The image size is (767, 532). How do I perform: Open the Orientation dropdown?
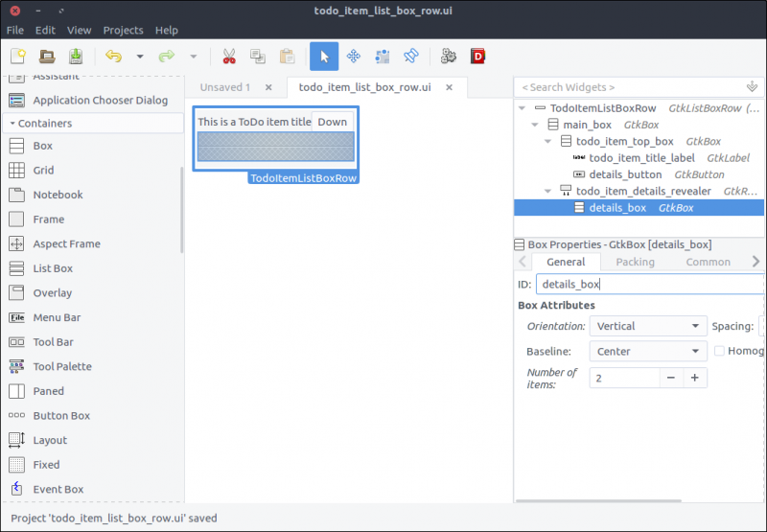[x=648, y=326]
